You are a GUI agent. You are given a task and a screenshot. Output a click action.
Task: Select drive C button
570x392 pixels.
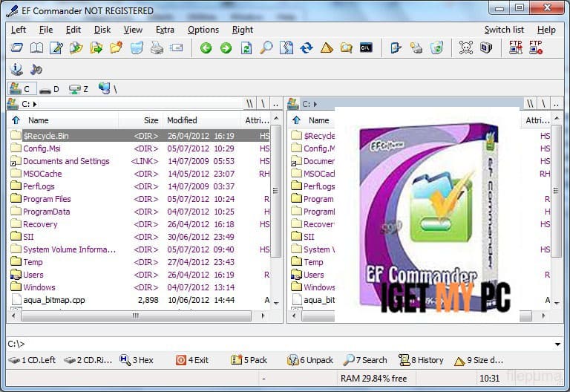(x=22, y=89)
